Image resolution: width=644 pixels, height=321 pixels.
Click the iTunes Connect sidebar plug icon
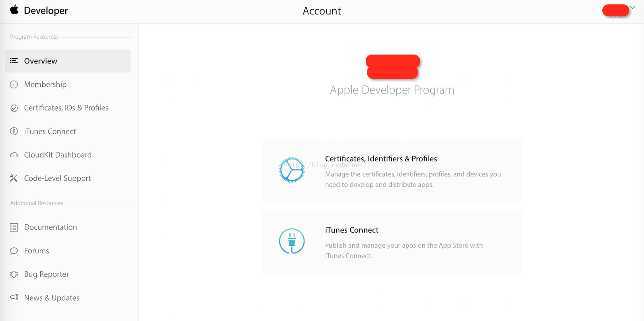(x=14, y=131)
